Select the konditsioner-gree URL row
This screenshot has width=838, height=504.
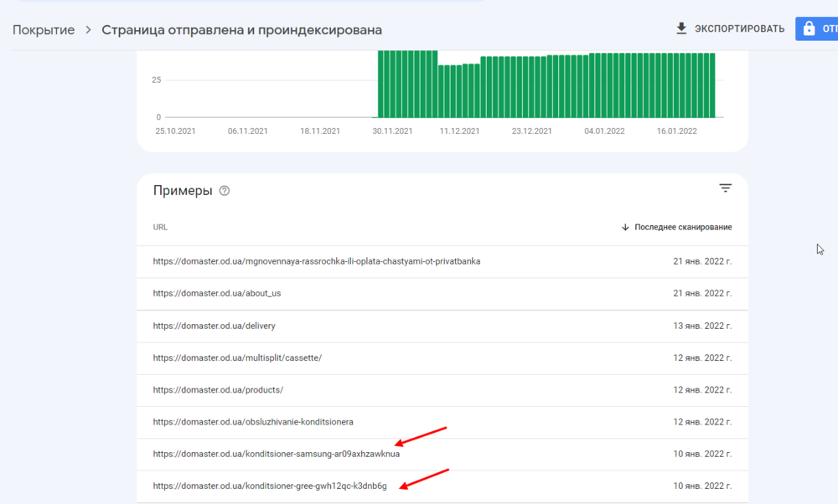click(x=270, y=486)
